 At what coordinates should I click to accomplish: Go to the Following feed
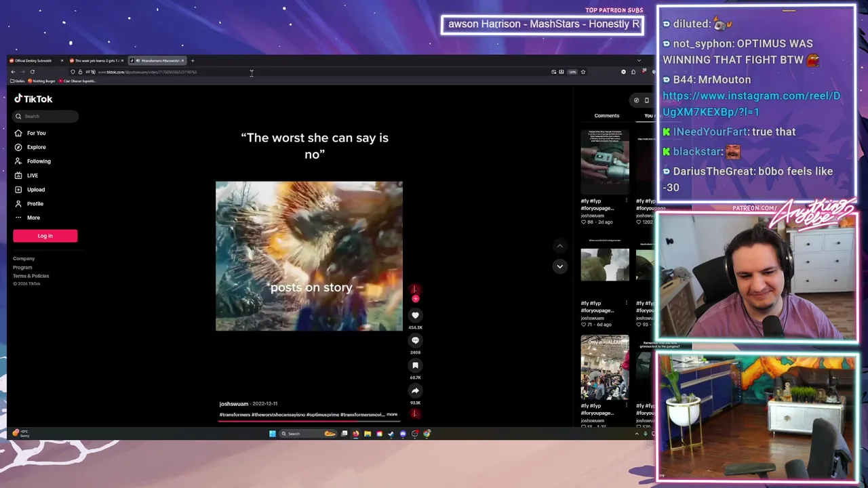click(33, 161)
